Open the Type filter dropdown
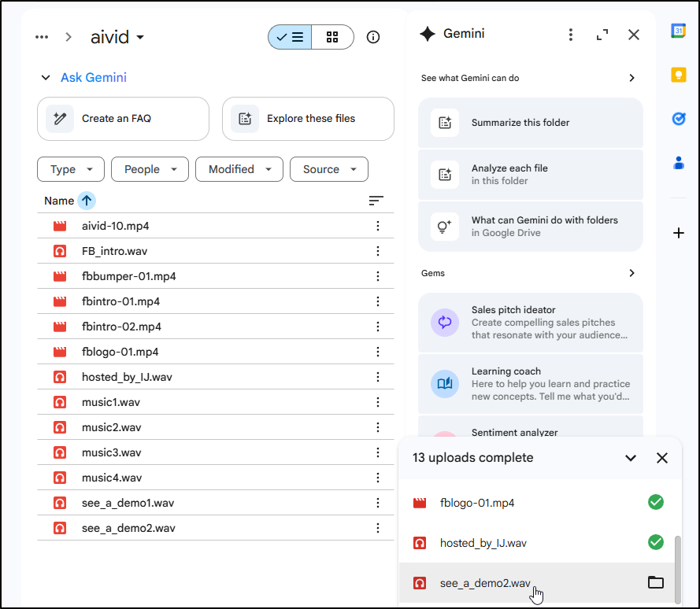The width and height of the screenshot is (700, 609). (x=71, y=169)
